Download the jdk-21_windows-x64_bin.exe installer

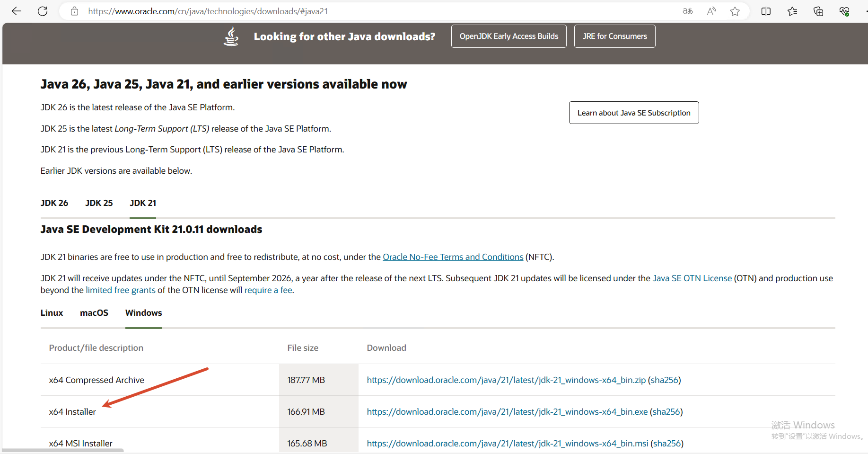507,412
